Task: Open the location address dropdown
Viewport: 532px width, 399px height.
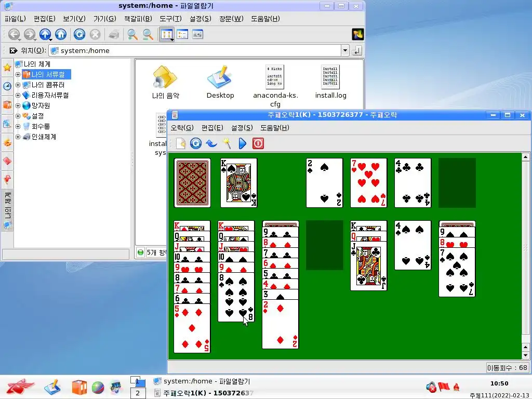Action: pos(345,50)
